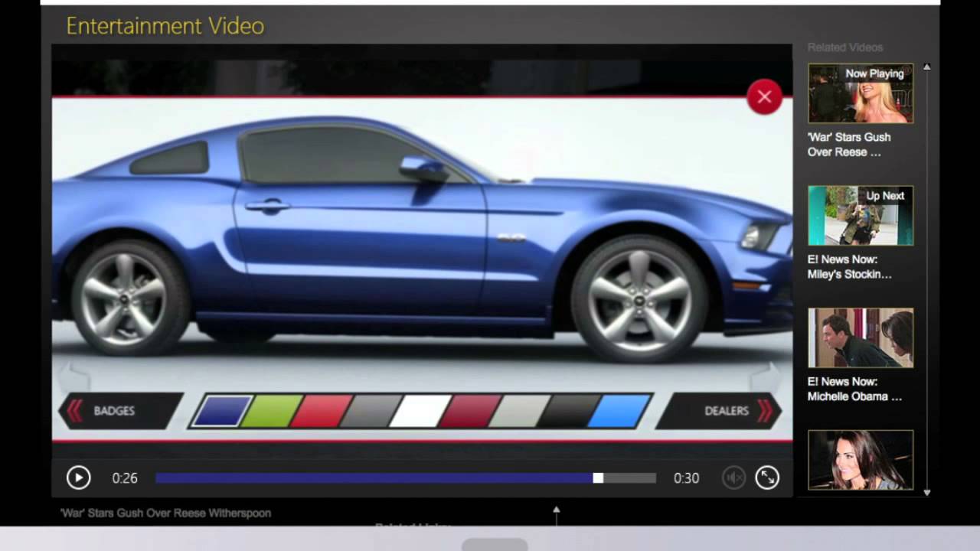This screenshot has height=551, width=980.
Task: Choose the dark gray color swatch
Action: pos(371,411)
